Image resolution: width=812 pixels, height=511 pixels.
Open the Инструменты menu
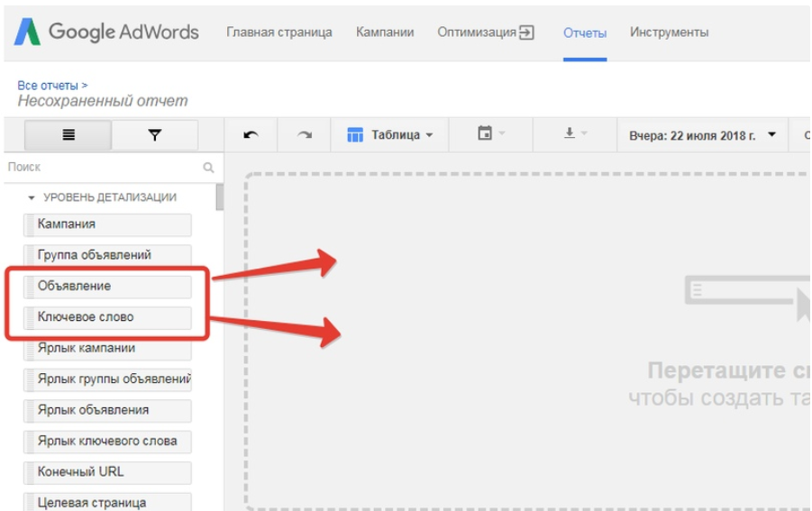click(669, 32)
